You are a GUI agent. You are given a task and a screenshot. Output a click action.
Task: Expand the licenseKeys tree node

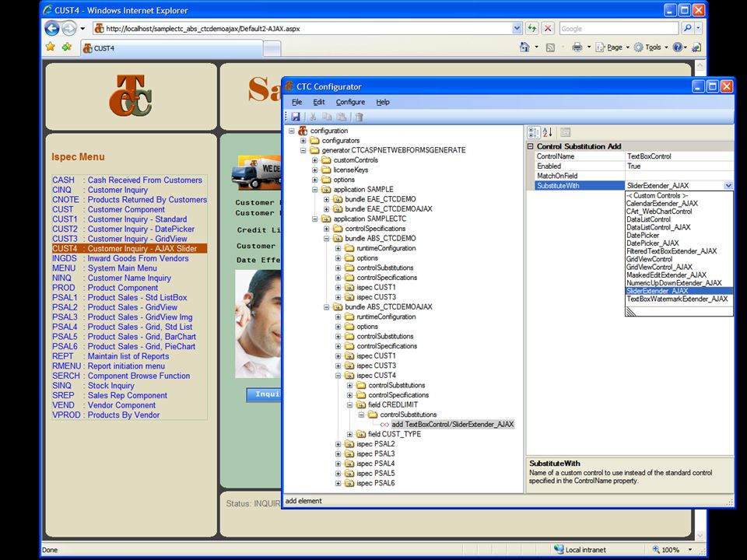[x=315, y=170]
